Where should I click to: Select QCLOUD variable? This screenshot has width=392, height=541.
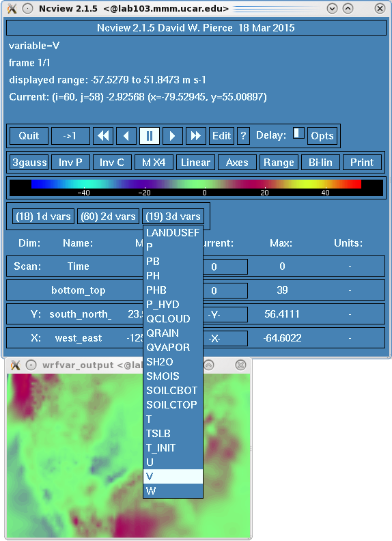coord(173,319)
